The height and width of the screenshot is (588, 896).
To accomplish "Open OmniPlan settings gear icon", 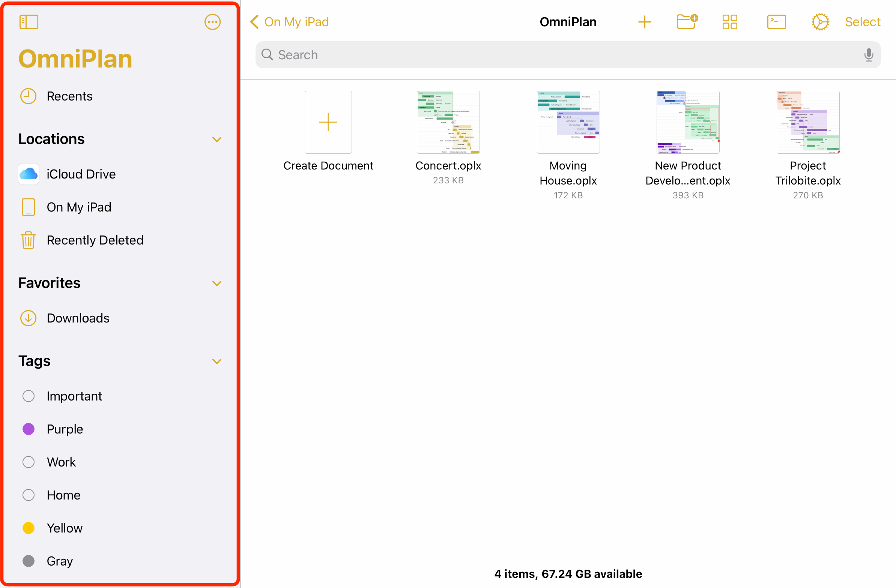I will [820, 22].
